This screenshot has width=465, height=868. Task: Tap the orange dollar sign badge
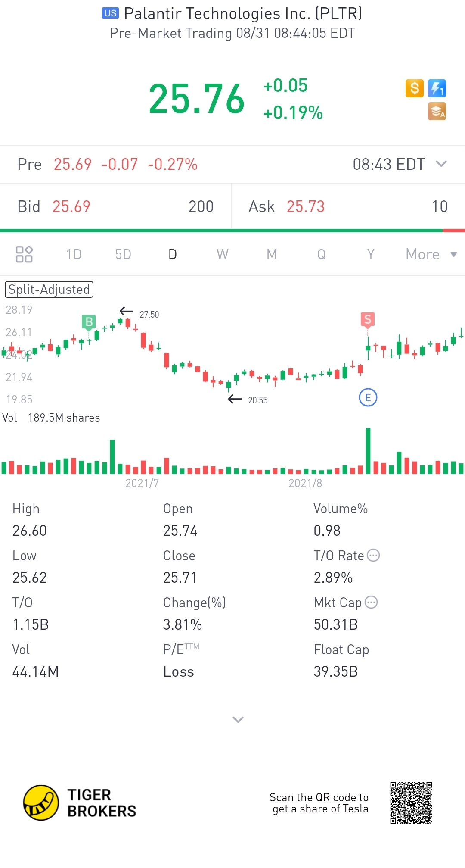(415, 88)
